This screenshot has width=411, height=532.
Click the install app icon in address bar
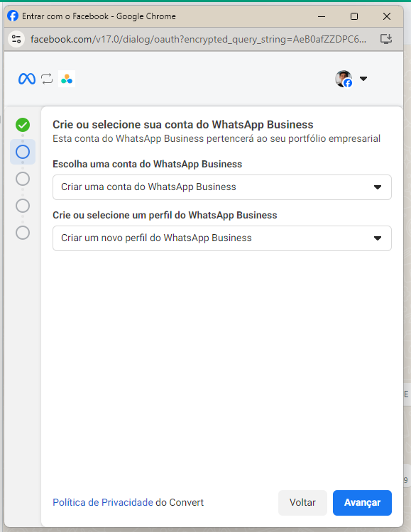386,39
